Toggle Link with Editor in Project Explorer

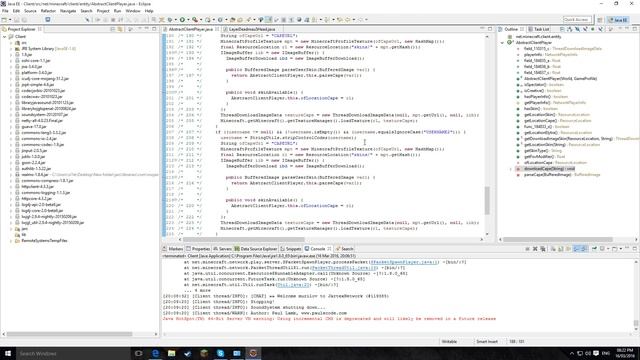point(120,29)
